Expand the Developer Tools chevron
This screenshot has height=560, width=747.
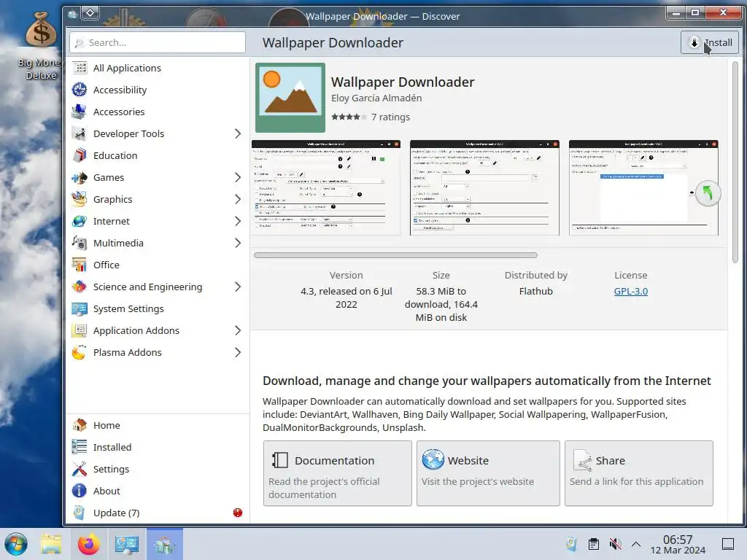point(238,134)
